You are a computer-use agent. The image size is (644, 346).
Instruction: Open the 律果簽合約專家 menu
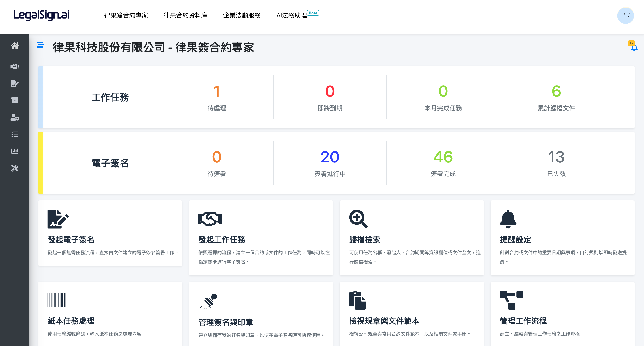click(x=126, y=15)
